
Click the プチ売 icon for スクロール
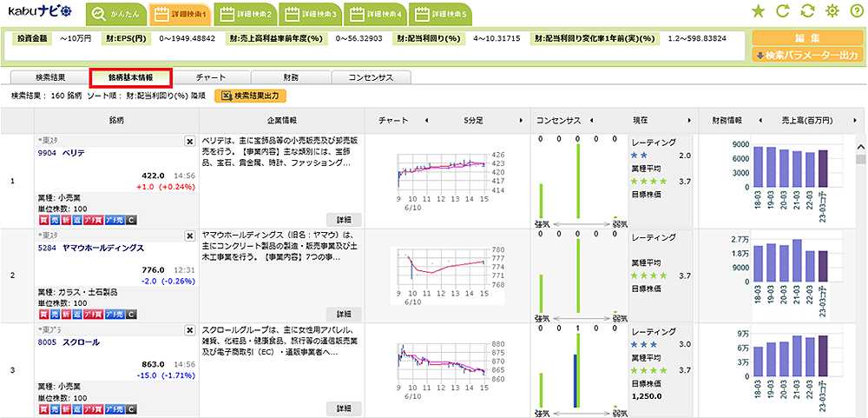coord(115,409)
